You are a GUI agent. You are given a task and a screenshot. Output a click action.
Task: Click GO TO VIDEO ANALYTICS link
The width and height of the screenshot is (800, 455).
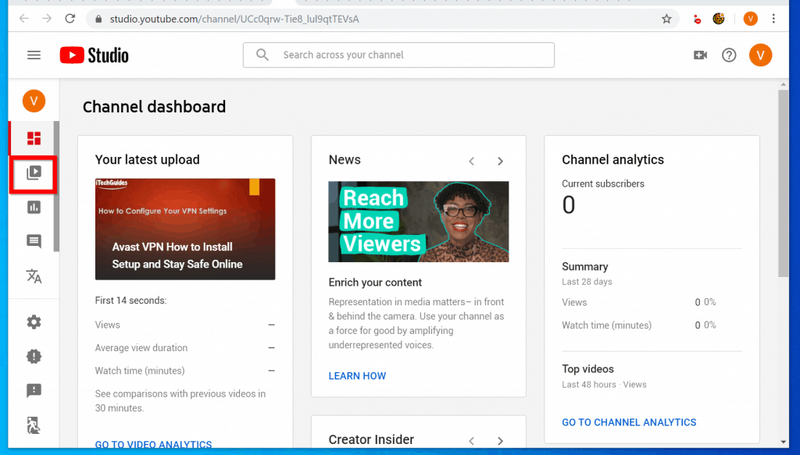point(153,444)
